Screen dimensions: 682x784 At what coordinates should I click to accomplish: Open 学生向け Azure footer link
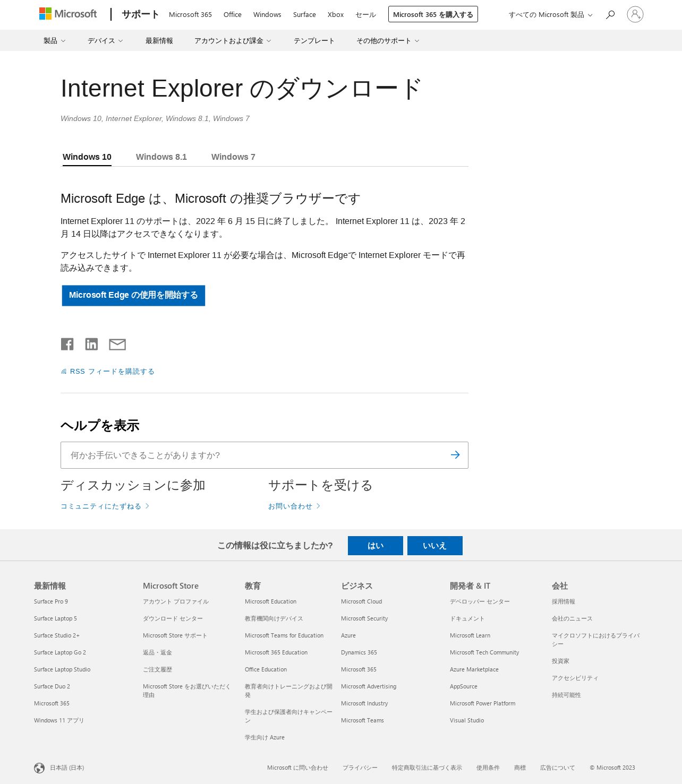(x=265, y=737)
